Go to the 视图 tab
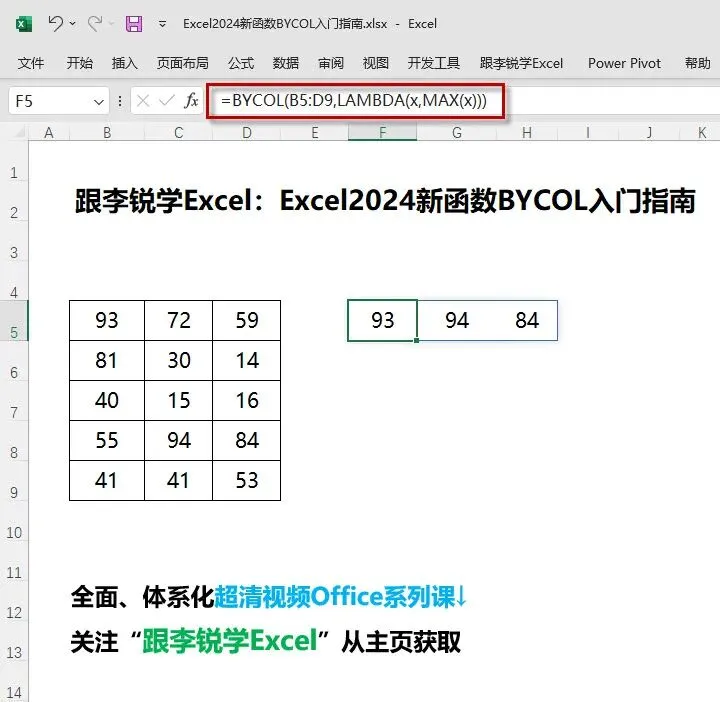This screenshot has height=702, width=720. [x=376, y=63]
